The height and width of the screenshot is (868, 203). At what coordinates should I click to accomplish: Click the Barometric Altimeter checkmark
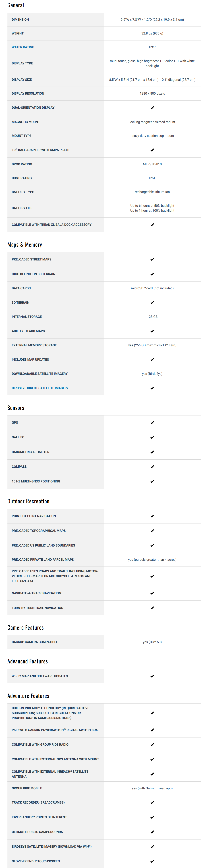152,452
